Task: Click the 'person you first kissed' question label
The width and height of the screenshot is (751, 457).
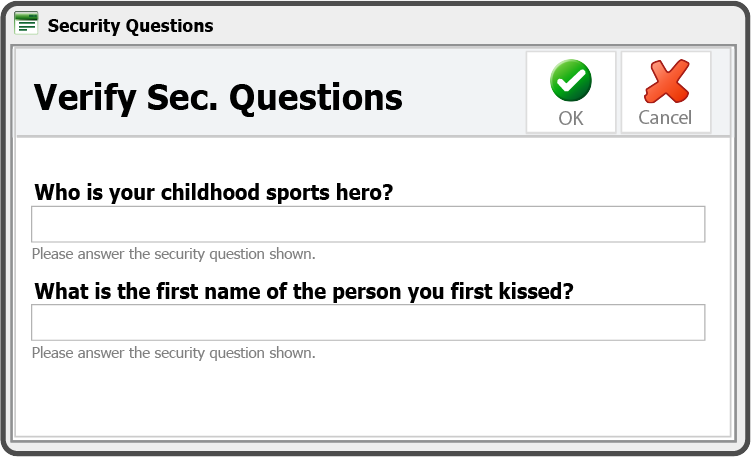Action: pyautogui.click(x=304, y=291)
